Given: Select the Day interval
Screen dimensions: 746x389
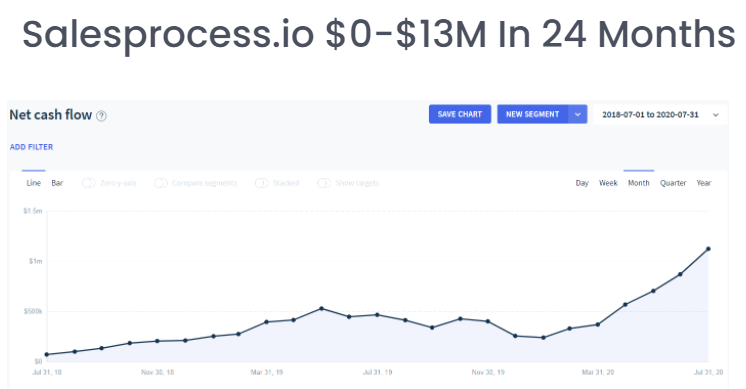Looking at the screenshot, I should click(582, 183).
